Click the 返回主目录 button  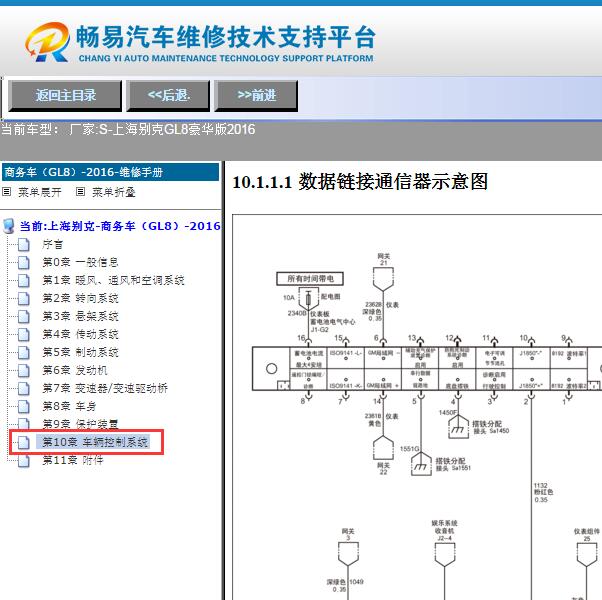pos(65,96)
